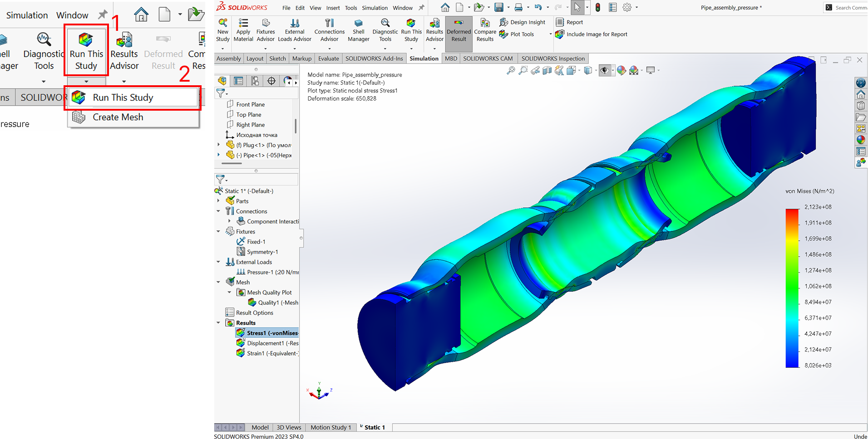Open File Properties list icon
This screenshot has height=439, width=868.
point(612,7)
